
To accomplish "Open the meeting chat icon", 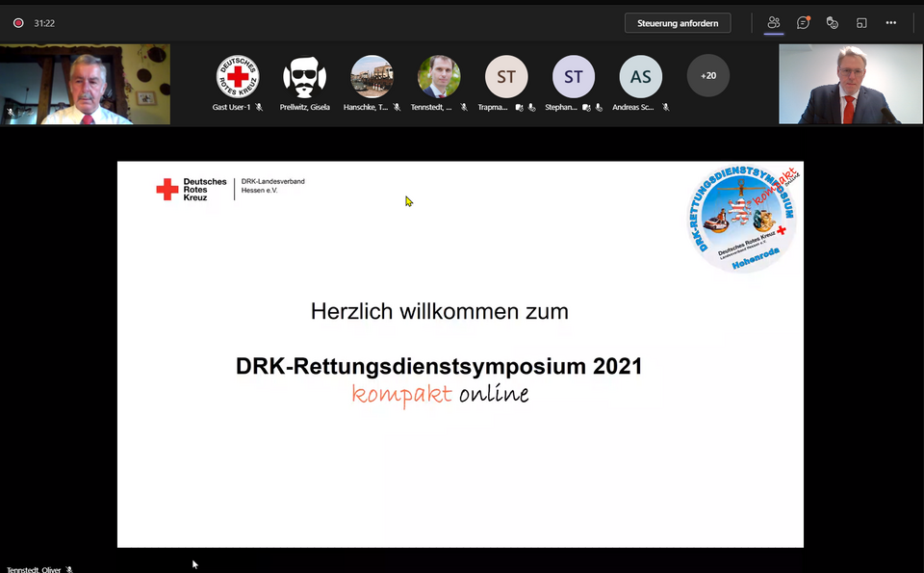I will pyautogui.click(x=803, y=23).
